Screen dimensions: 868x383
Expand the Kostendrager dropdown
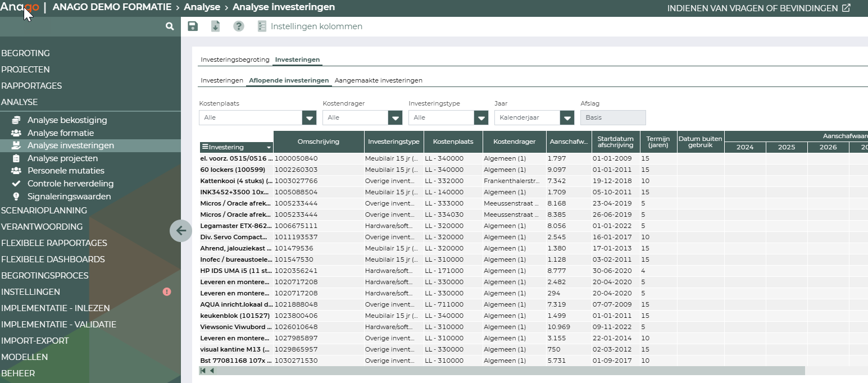pyautogui.click(x=396, y=118)
